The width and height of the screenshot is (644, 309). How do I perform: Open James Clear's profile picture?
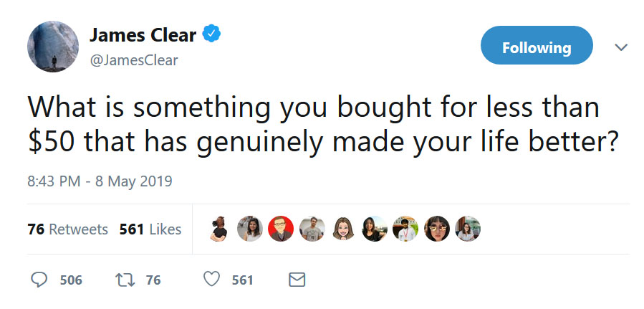pos(52,47)
